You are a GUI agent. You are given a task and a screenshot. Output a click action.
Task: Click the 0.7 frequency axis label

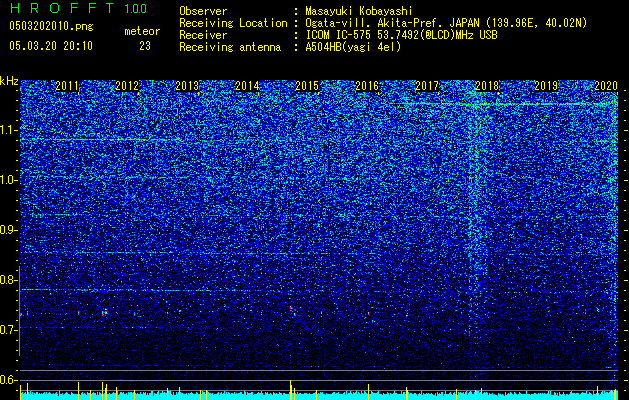pyautogui.click(x=9, y=330)
